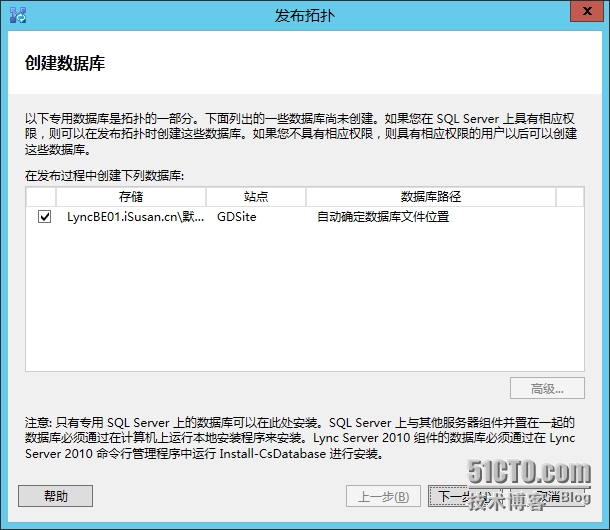Click the Topology Builder icon in title bar
Viewport: 610px width, 530px height.
pos(18,15)
